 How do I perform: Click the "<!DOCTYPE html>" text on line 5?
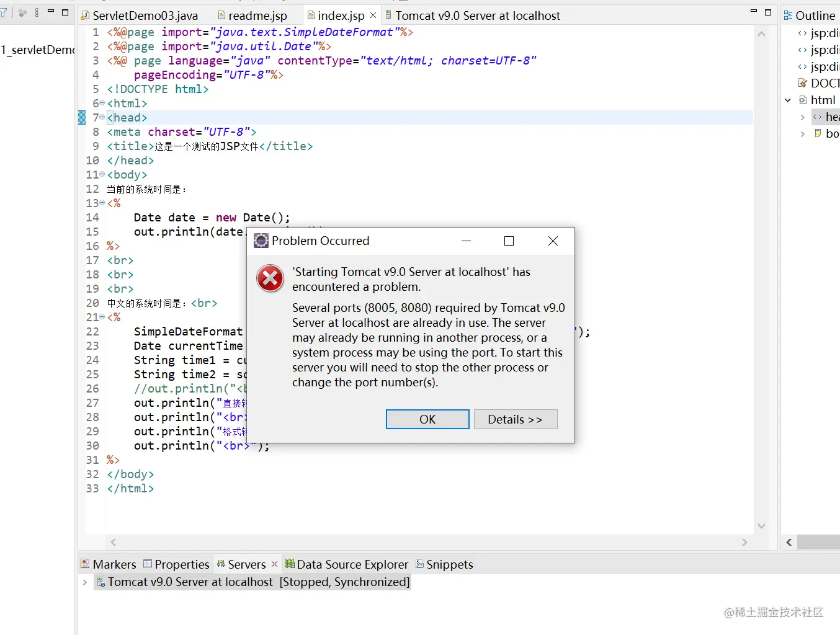point(158,89)
